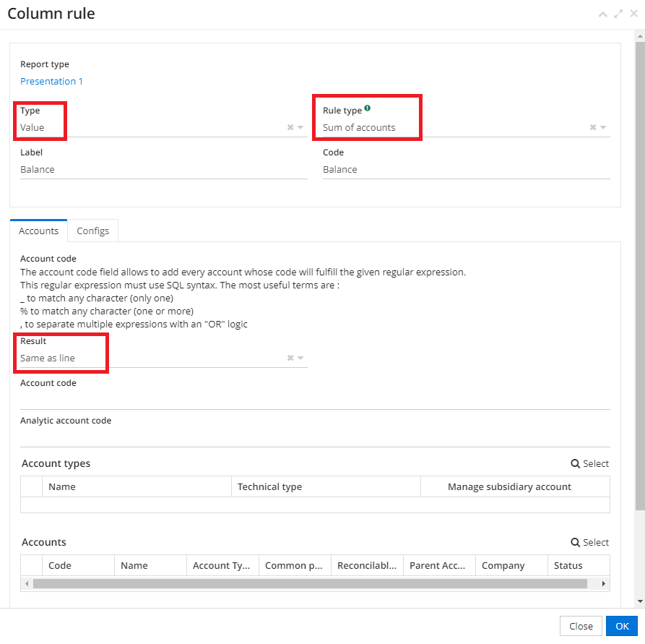
Task: Click Select for the Accounts table
Action: pyautogui.click(x=590, y=542)
